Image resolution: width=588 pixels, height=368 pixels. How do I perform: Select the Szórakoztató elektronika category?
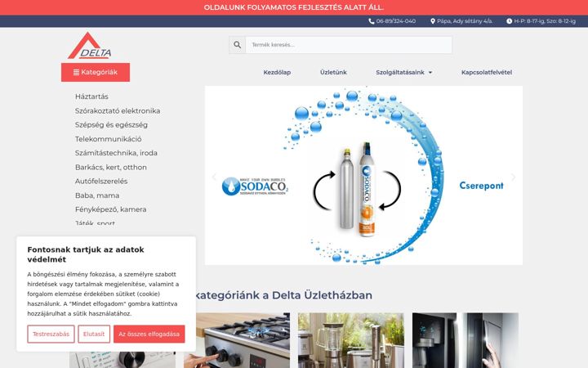[x=118, y=110]
